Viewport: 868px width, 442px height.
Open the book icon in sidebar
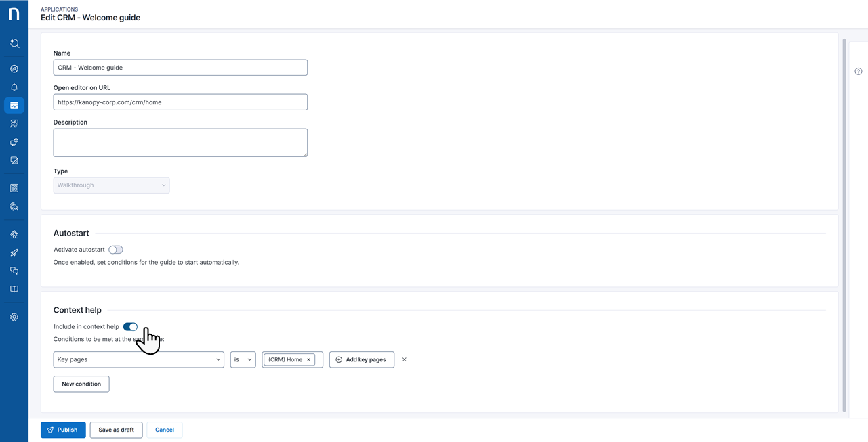14,289
